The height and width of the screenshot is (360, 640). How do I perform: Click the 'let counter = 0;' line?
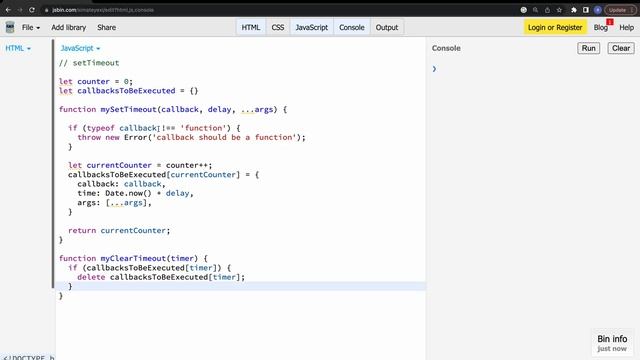tap(96, 82)
